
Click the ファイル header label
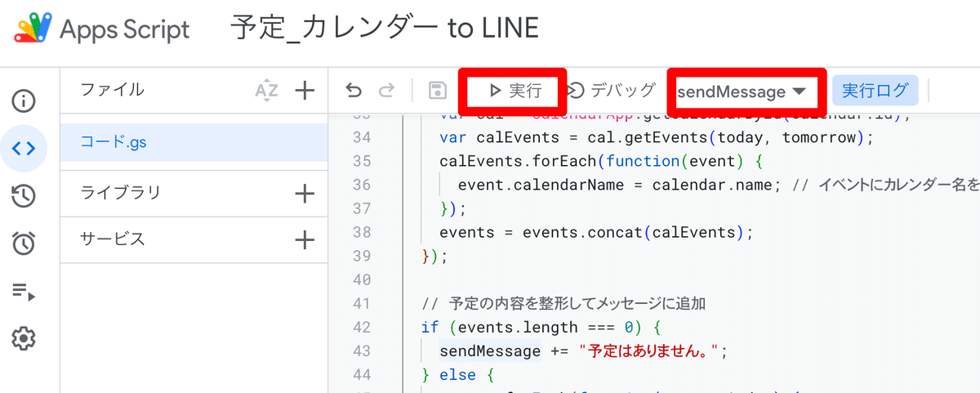pyautogui.click(x=112, y=90)
